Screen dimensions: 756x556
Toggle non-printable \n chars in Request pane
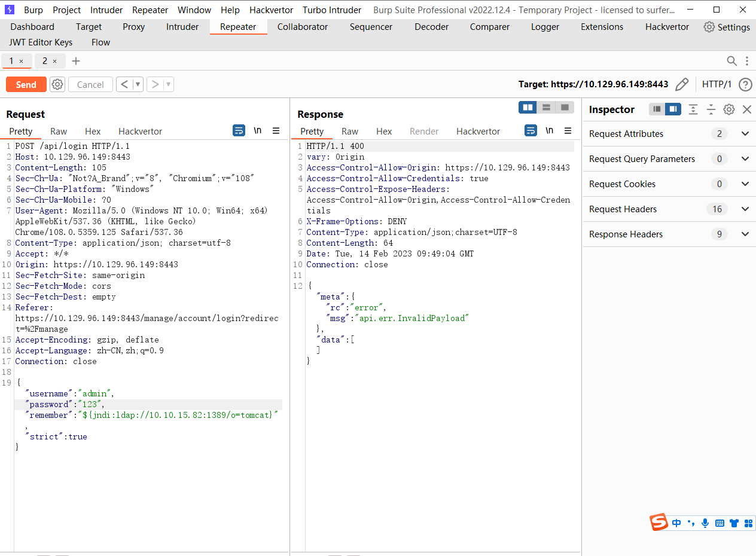pyautogui.click(x=258, y=130)
